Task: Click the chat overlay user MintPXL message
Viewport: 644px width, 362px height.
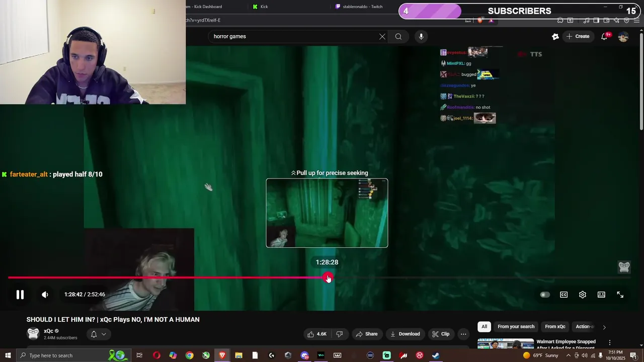Action: pos(456,63)
